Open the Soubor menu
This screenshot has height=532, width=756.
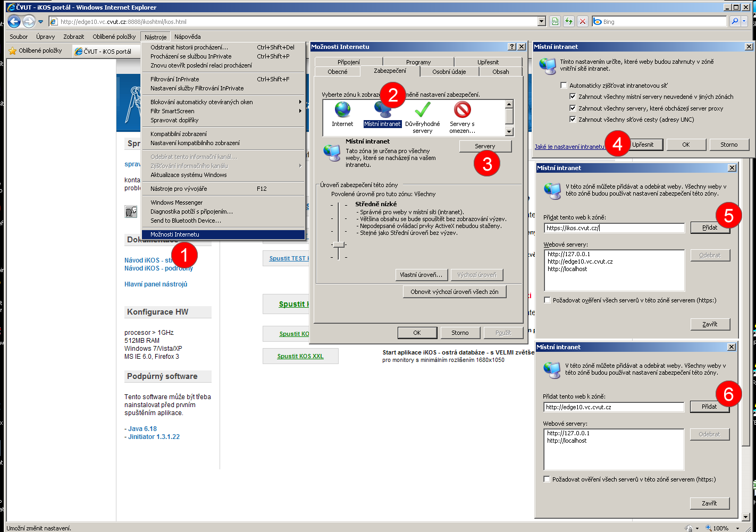coord(19,37)
